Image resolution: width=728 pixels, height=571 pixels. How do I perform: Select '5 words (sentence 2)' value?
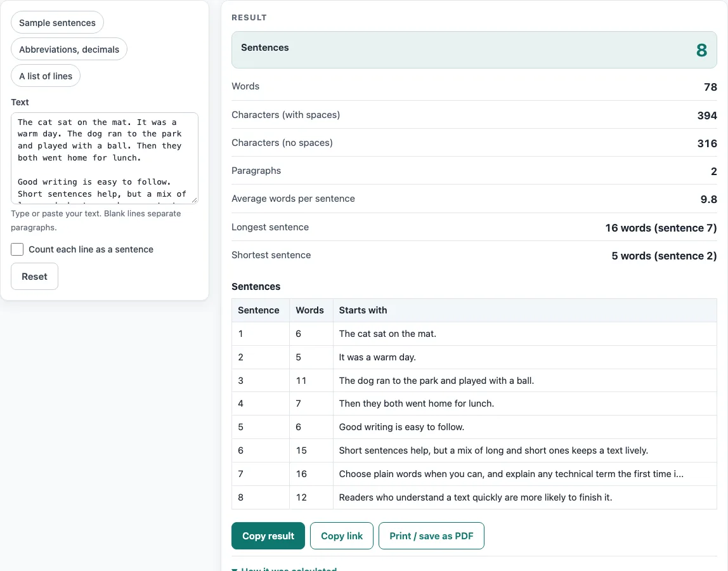pos(664,256)
